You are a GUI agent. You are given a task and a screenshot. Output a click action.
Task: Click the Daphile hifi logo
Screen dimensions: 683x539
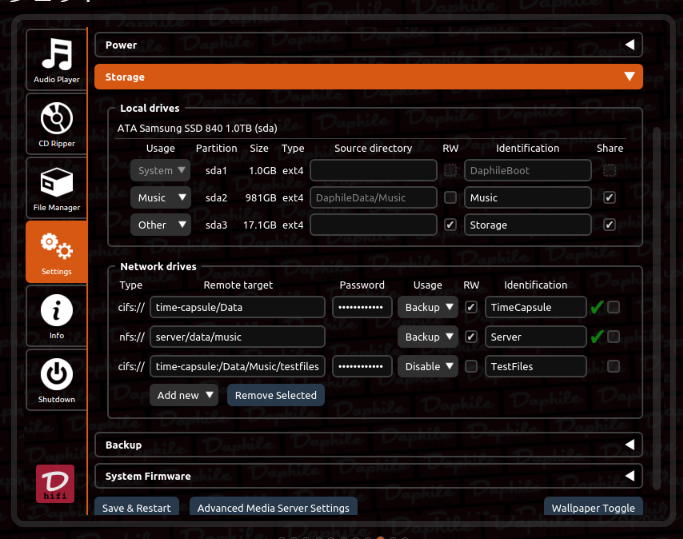(55, 485)
